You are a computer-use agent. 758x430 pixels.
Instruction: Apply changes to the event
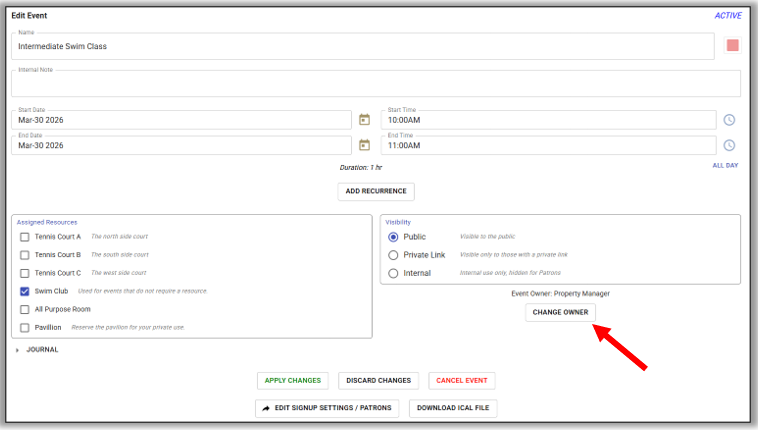click(293, 380)
